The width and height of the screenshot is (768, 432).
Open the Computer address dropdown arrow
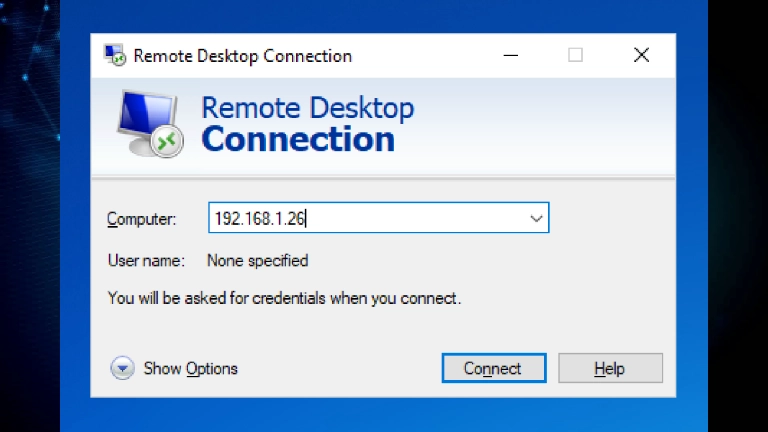click(536, 218)
